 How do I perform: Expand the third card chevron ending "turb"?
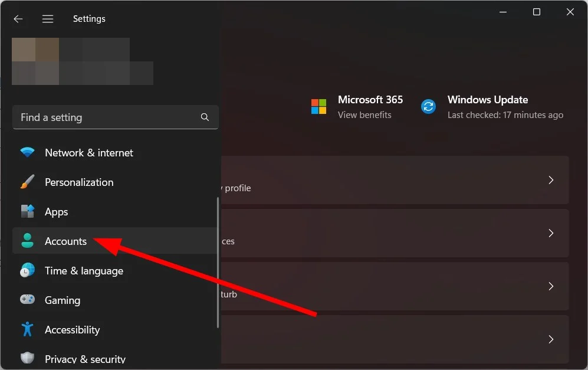[551, 286]
